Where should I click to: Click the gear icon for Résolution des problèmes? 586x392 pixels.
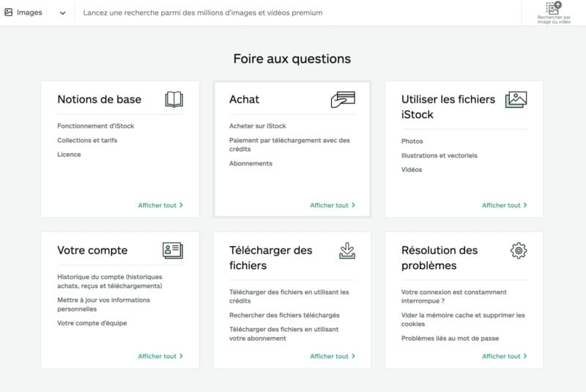pos(519,251)
